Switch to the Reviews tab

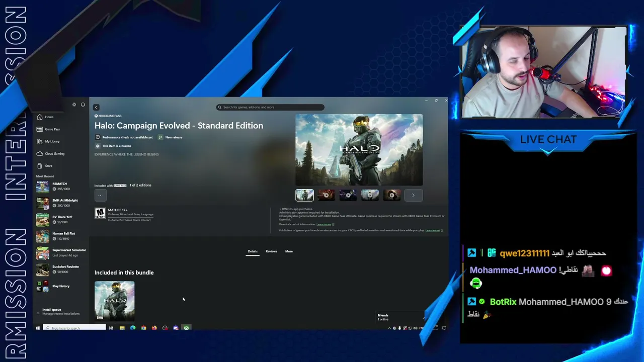pyautogui.click(x=271, y=251)
